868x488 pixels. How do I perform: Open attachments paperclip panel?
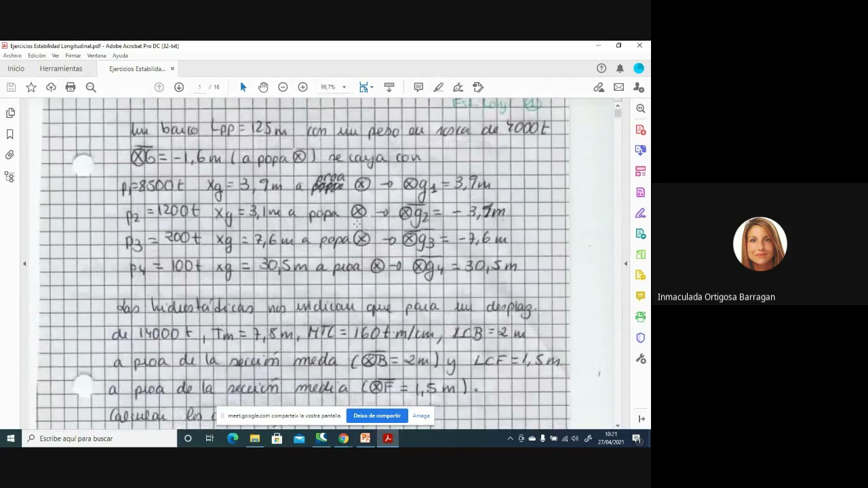click(x=10, y=155)
